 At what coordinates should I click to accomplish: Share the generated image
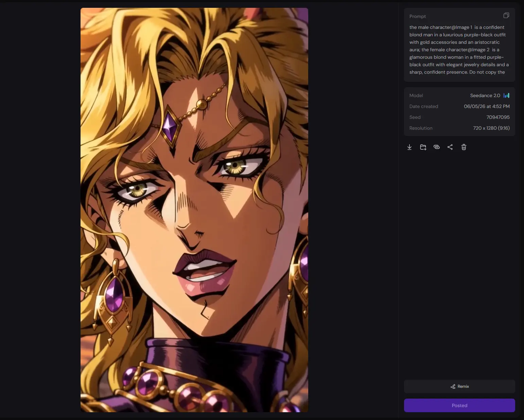[450, 147]
